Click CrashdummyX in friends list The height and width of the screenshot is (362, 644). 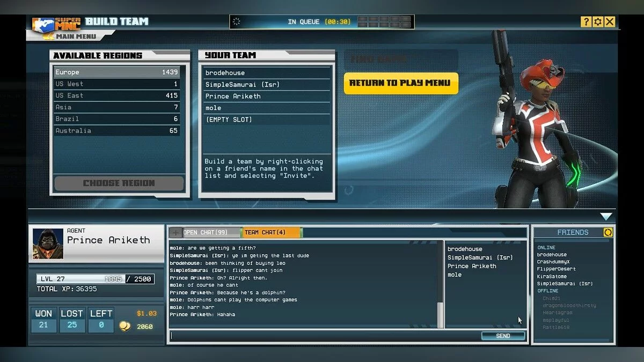click(553, 262)
